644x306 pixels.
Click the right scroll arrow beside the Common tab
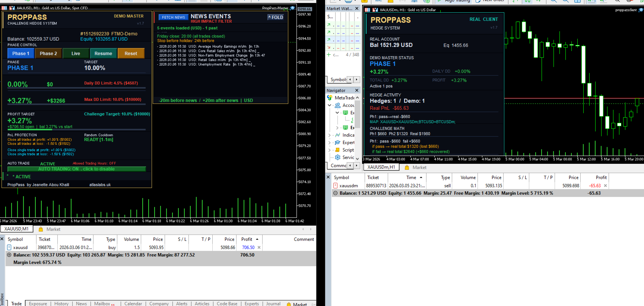pyautogui.click(x=357, y=166)
